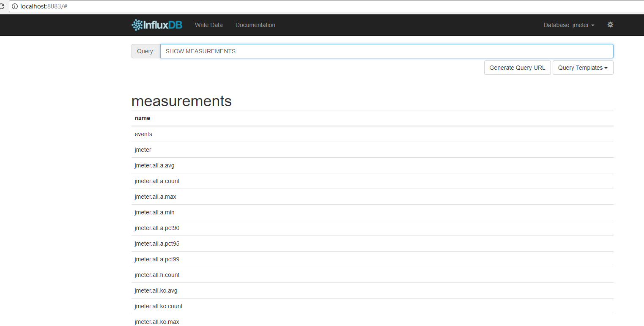Select the jmeter.all.h.count row
The width and height of the screenshot is (644, 326).
372,275
